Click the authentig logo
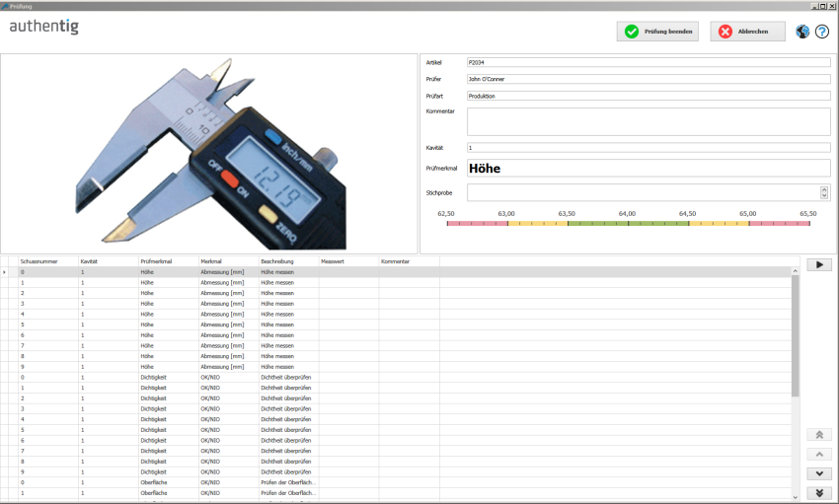Screen dimensions: 839x504 pyautogui.click(x=43, y=27)
